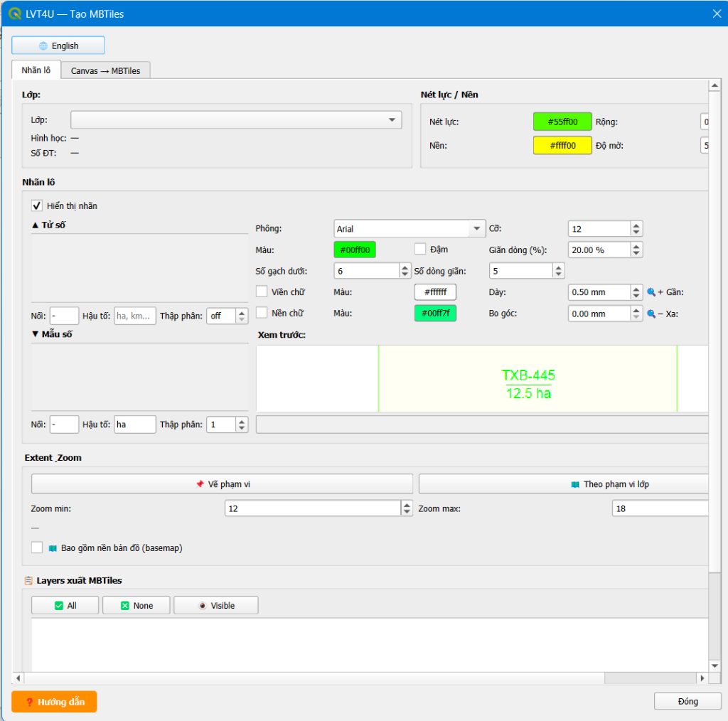
Task: Open the font Màu #00ff00 swatch
Action: tap(355, 250)
